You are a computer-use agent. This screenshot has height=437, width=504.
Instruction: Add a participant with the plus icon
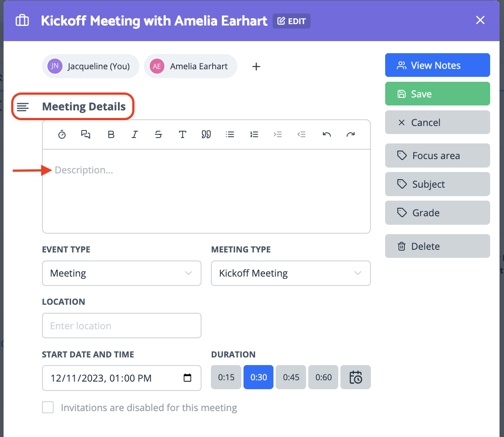(256, 67)
